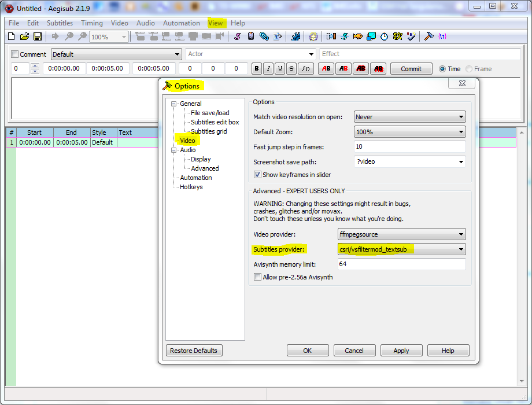Open the Styles Manager toolbar icon
This screenshot has height=405, width=532.
click(x=237, y=36)
